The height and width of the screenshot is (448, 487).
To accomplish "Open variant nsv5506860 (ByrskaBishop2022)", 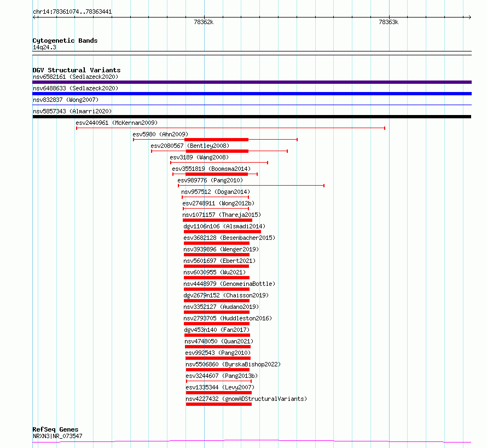I will click(x=233, y=364).
